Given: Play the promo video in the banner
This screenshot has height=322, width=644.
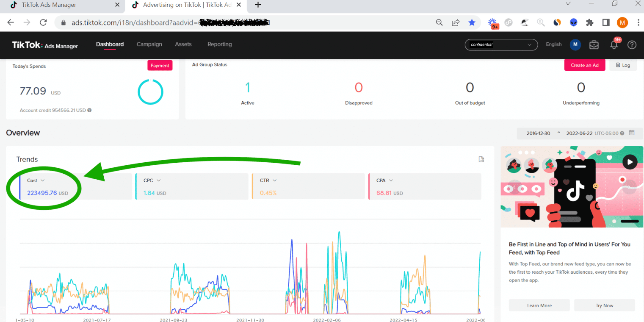Looking at the screenshot, I should [x=630, y=162].
